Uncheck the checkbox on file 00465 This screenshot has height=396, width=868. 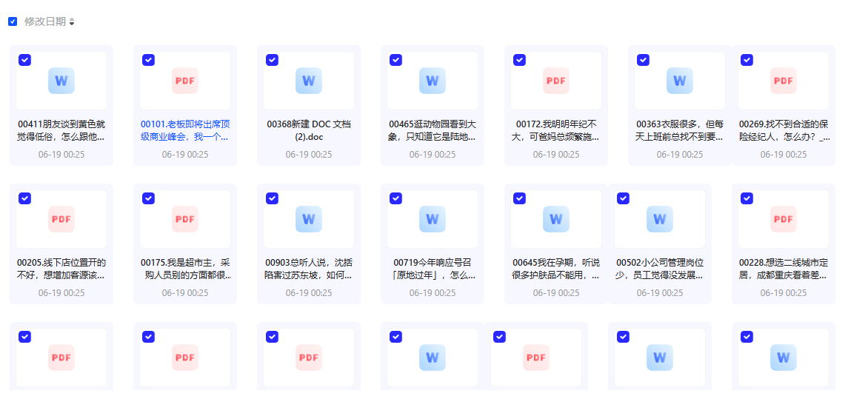pos(395,60)
